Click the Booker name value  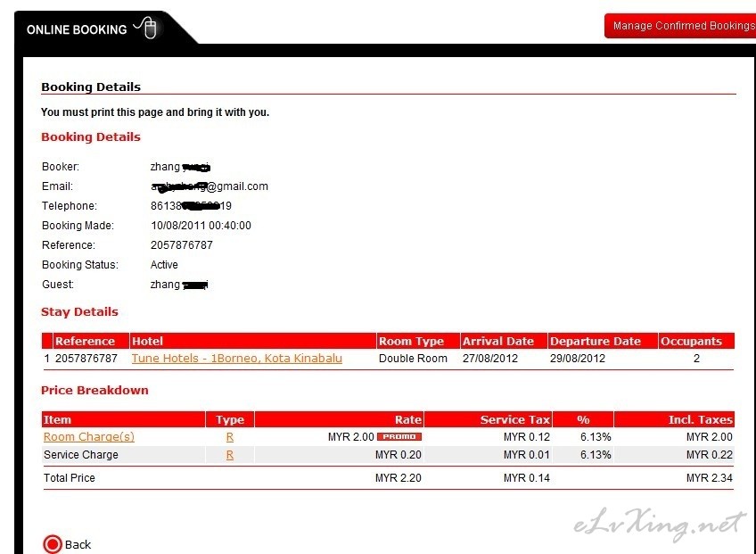pyautogui.click(x=180, y=167)
